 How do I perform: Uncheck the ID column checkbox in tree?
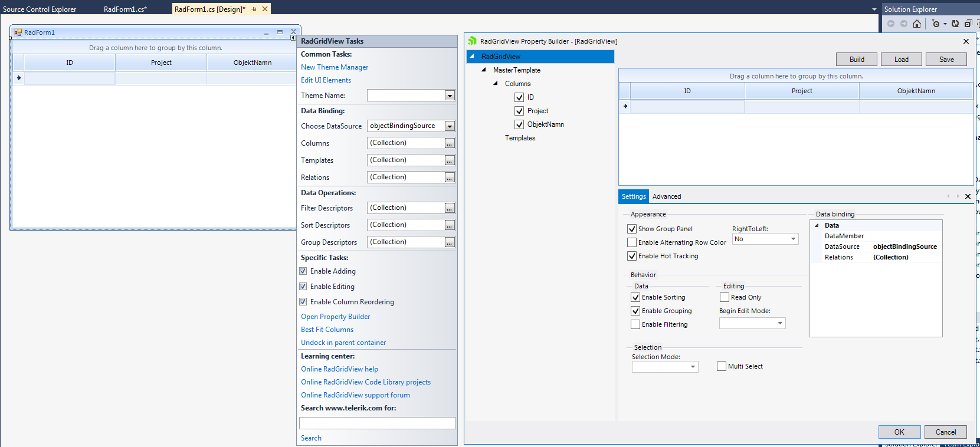coord(519,97)
